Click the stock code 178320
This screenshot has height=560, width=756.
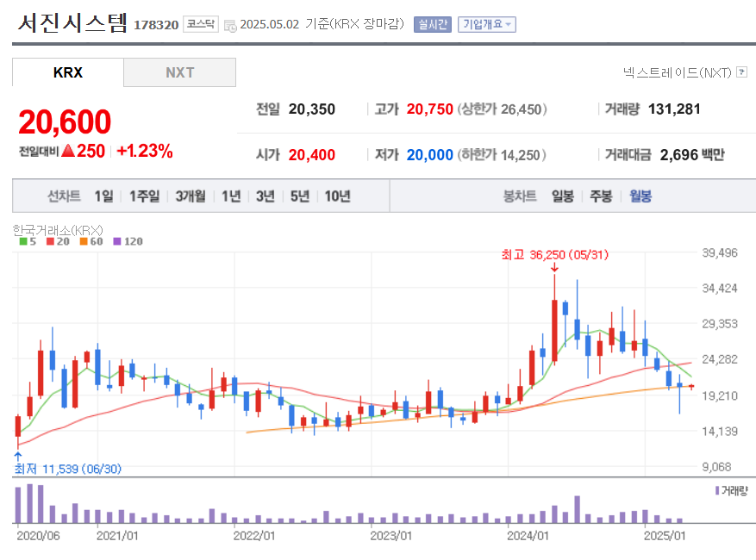coord(156,25)
